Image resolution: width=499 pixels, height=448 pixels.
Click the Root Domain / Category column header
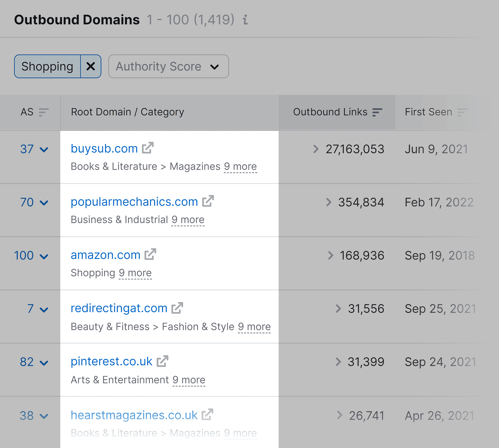click(127, 112)
